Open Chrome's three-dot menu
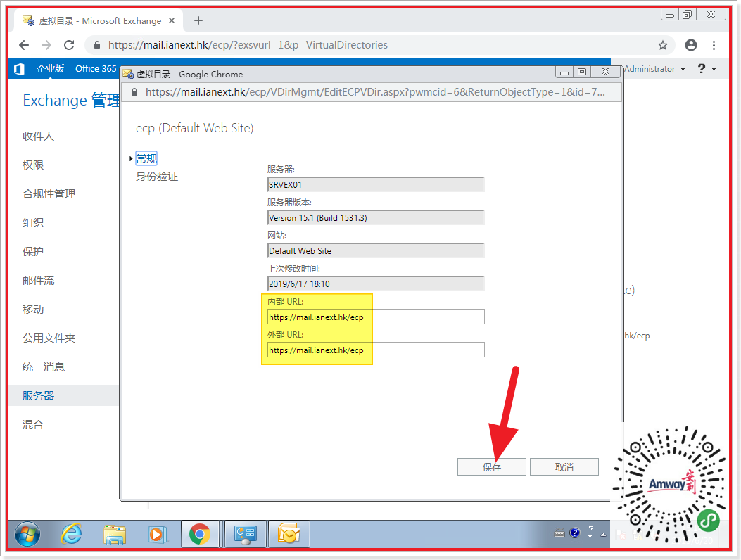 pyautogui.click(x=714, y=45)
